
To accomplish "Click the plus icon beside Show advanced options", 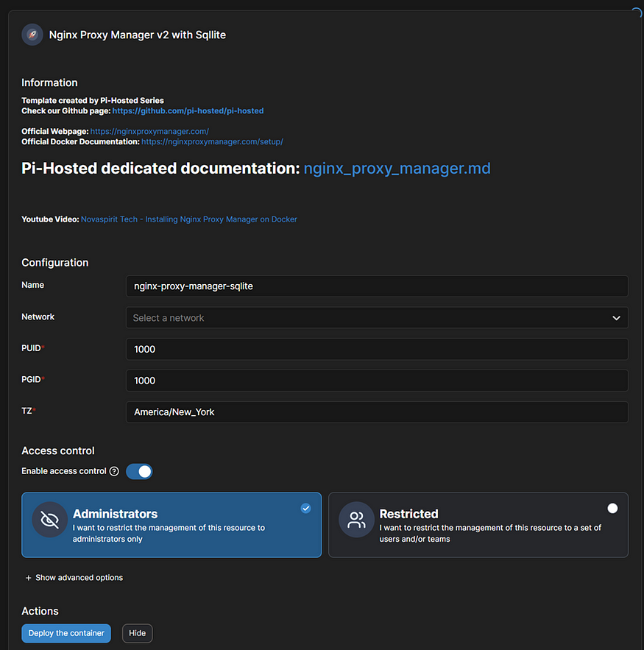I will [x=28, y=578].
